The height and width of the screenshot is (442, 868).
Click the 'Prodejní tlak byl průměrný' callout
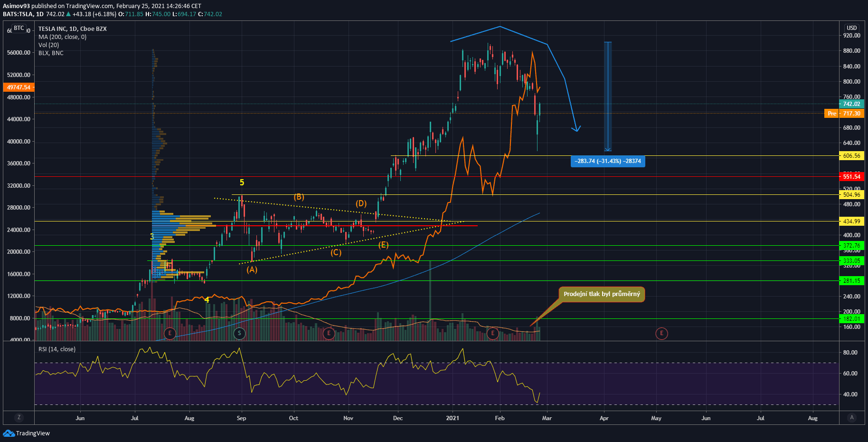click(x=602, y=294)
